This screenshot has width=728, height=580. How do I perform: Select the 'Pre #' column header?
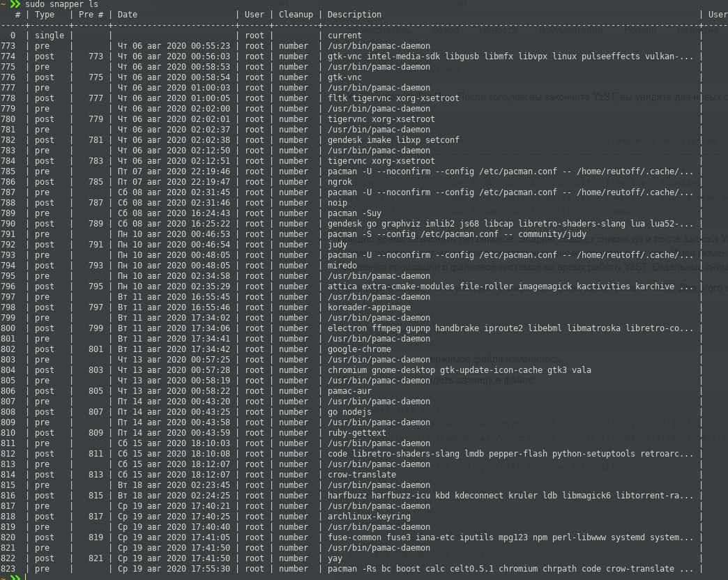91,15
